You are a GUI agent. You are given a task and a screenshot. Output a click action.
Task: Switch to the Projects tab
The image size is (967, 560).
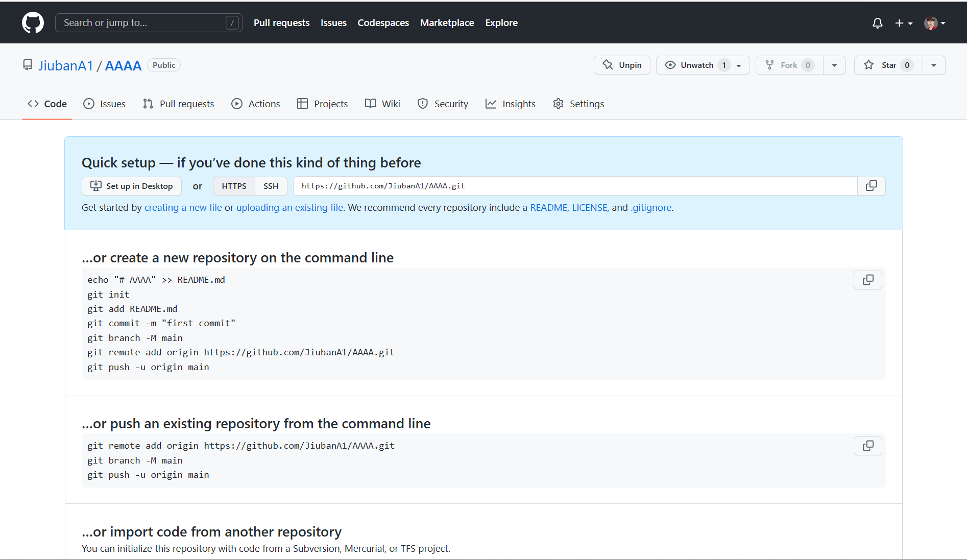322,104
